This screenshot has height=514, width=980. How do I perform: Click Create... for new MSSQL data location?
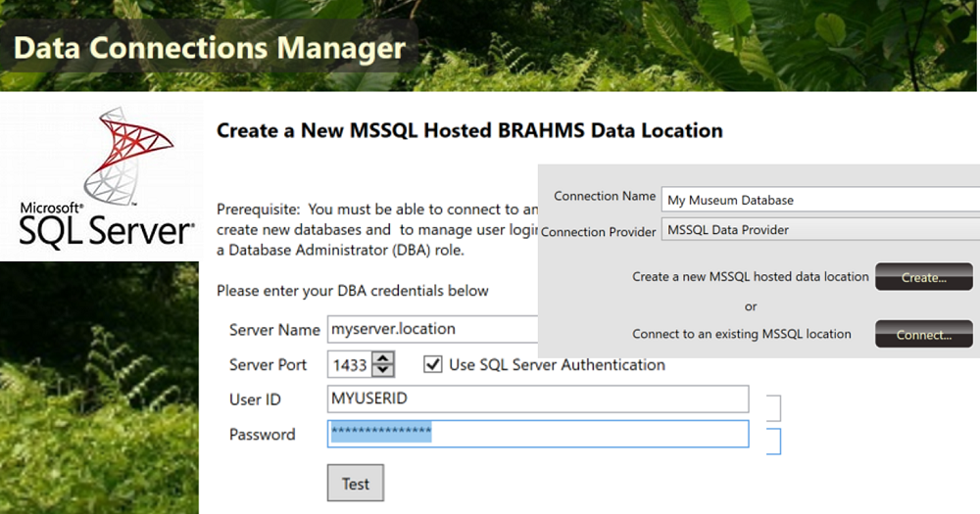pyautogui.click(x=924, y=277)
